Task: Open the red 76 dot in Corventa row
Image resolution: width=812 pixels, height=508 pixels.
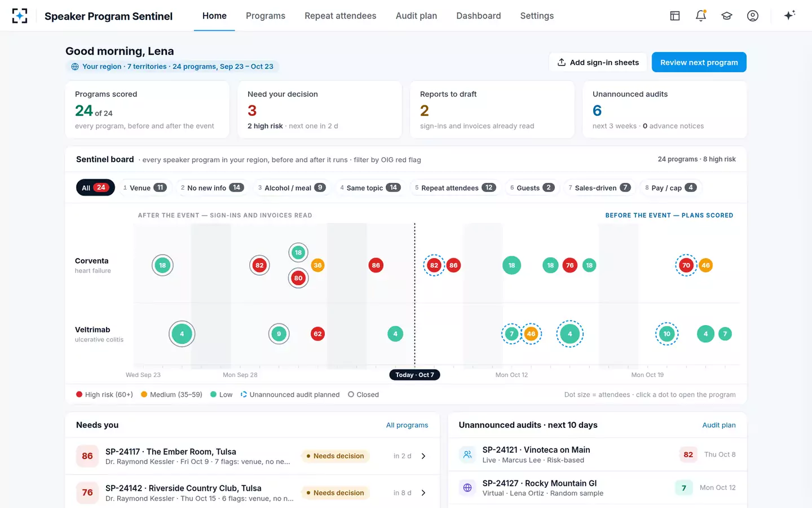Action: [x=570, y=265]
